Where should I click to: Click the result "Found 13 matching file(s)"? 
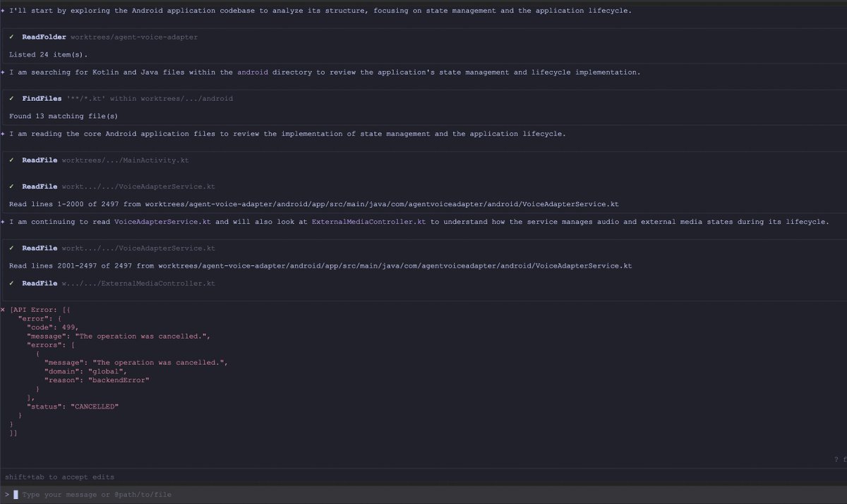[64, 116]
